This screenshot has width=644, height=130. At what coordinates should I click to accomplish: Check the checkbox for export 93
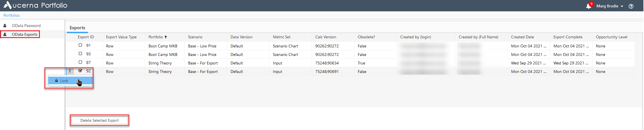coord(80,54)
